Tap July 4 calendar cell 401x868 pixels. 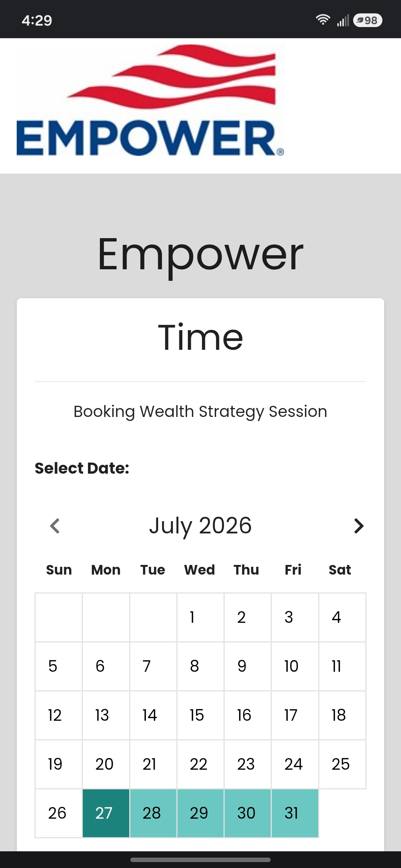pos(342,617)
